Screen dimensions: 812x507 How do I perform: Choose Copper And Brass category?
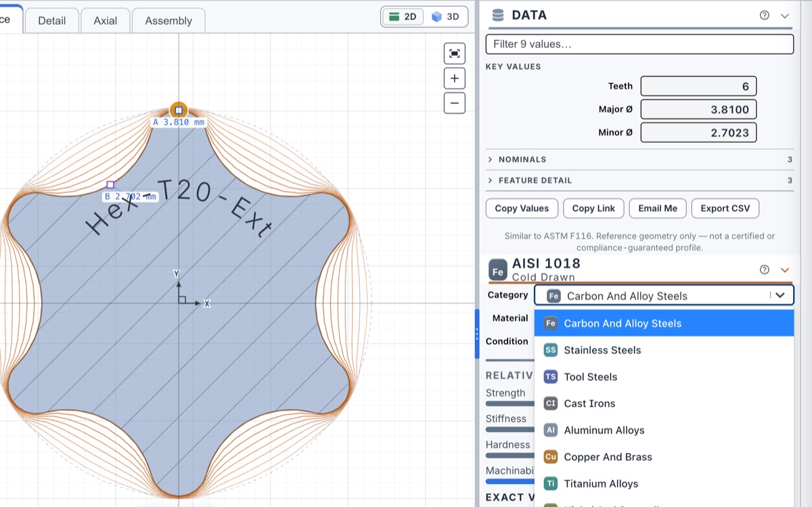[664, 457]
